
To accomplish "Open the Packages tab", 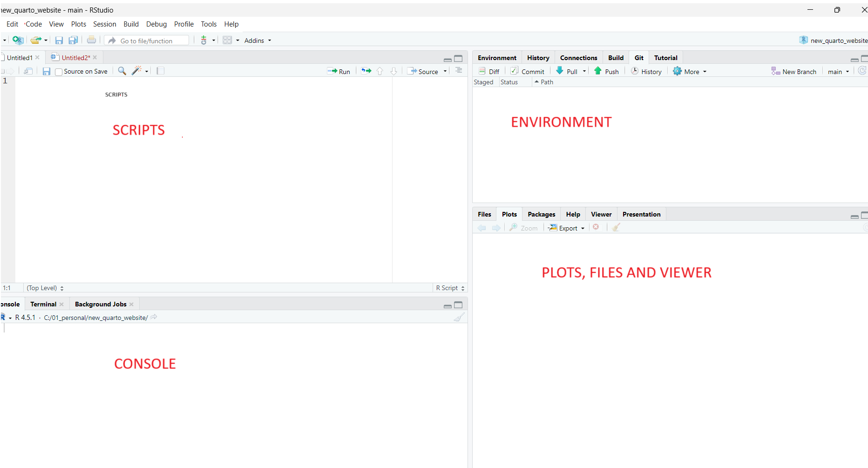I will [x=541, y=214].
